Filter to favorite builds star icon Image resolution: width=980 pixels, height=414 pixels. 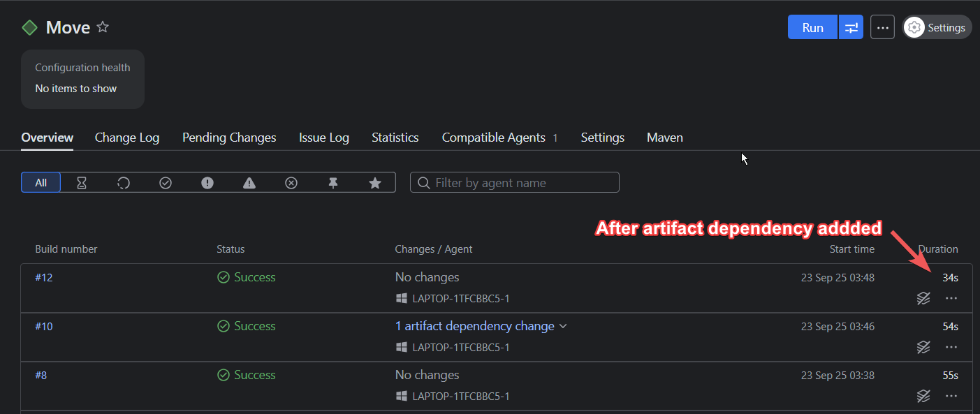click(x=375, y=183)
